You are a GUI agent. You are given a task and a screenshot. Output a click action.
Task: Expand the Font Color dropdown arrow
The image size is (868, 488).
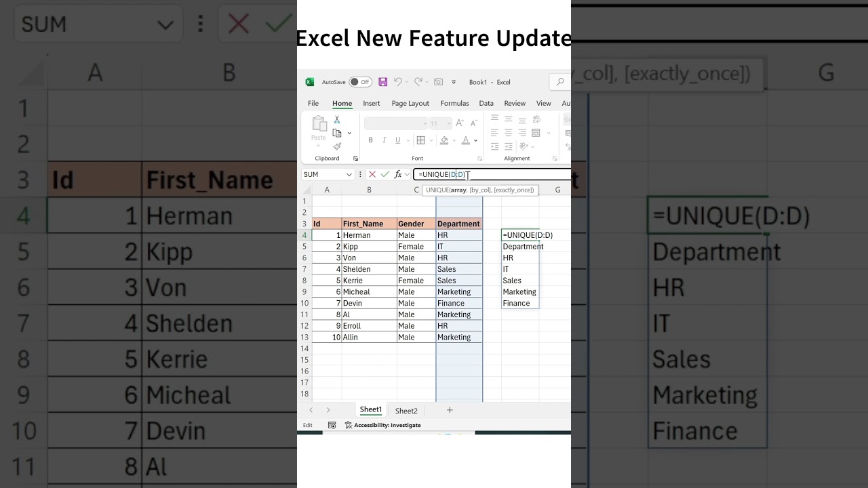(476, 140)
